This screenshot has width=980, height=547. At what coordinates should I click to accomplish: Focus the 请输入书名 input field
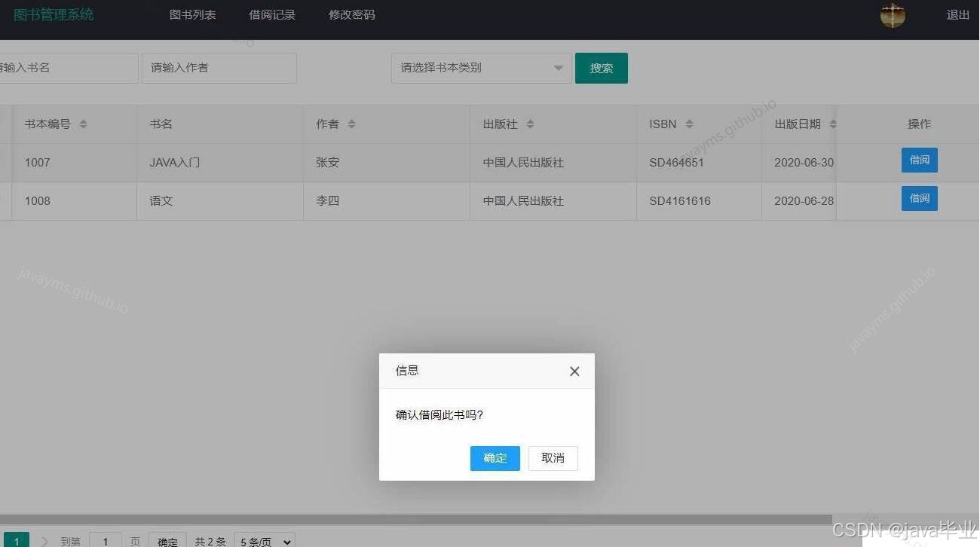pos(69,68)
